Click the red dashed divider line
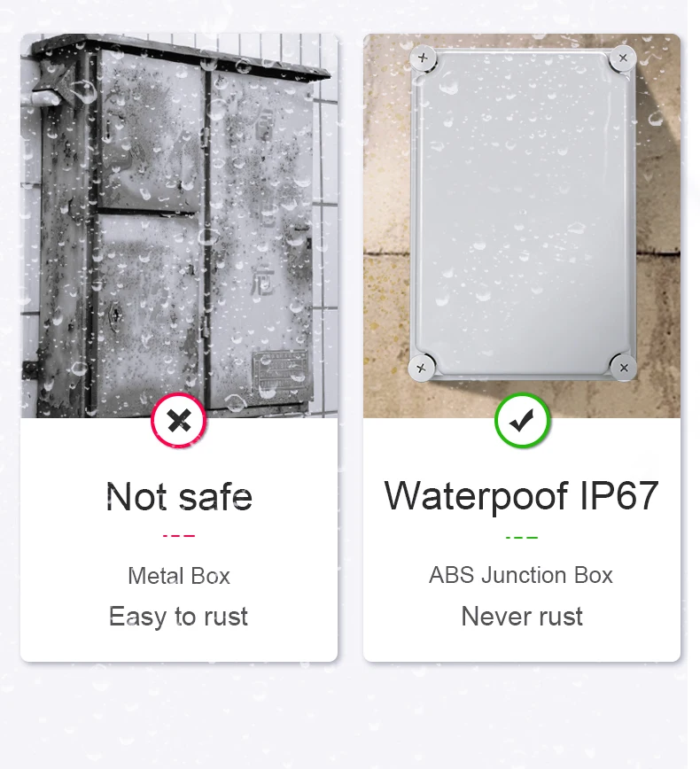The width and height of the screenshot is (700, 769). pos(179,535)
